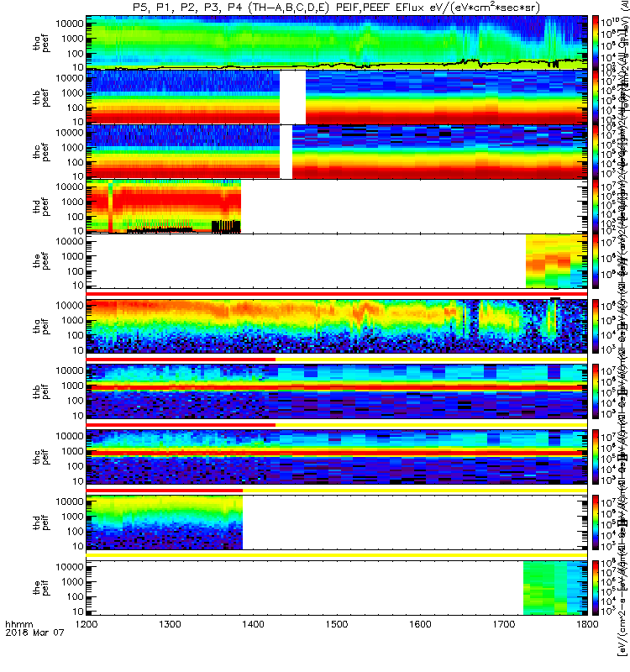Image resolution: width=630 pixels, height=672 pixels.
Task: Click the thd peif spectrogram data region
Action: (x=164, y=522)
